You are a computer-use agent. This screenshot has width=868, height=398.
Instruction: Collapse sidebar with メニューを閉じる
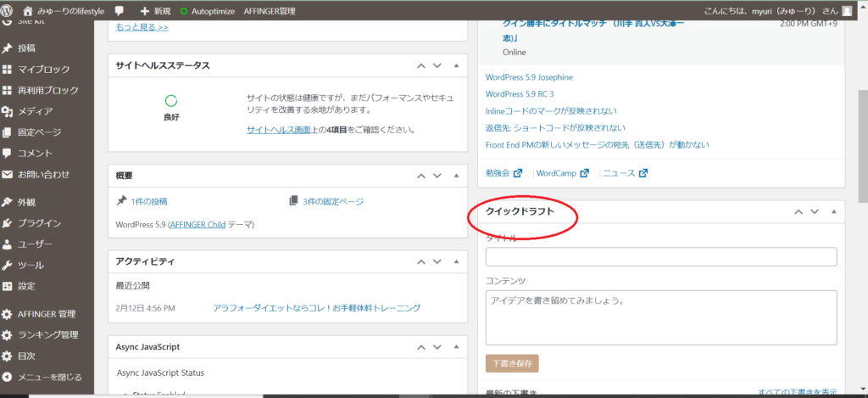point(49,377)
